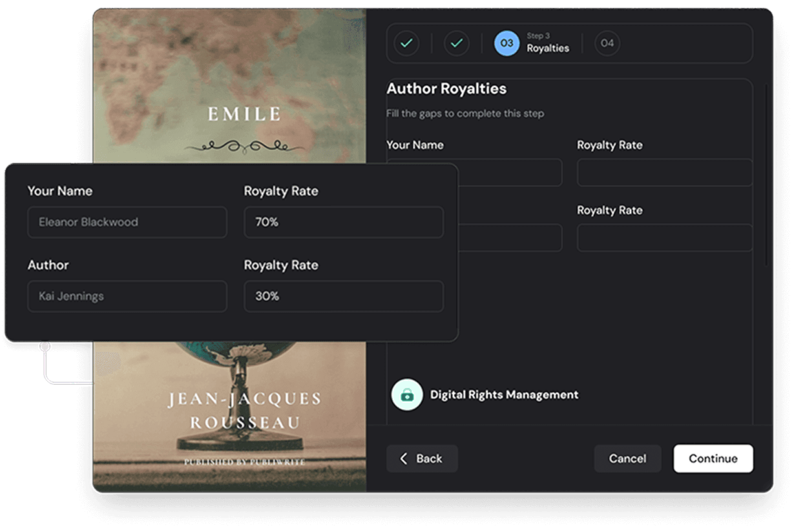Select the blue 03 step circle
This screenshot has height=532, width=794.
coord(507,43)
